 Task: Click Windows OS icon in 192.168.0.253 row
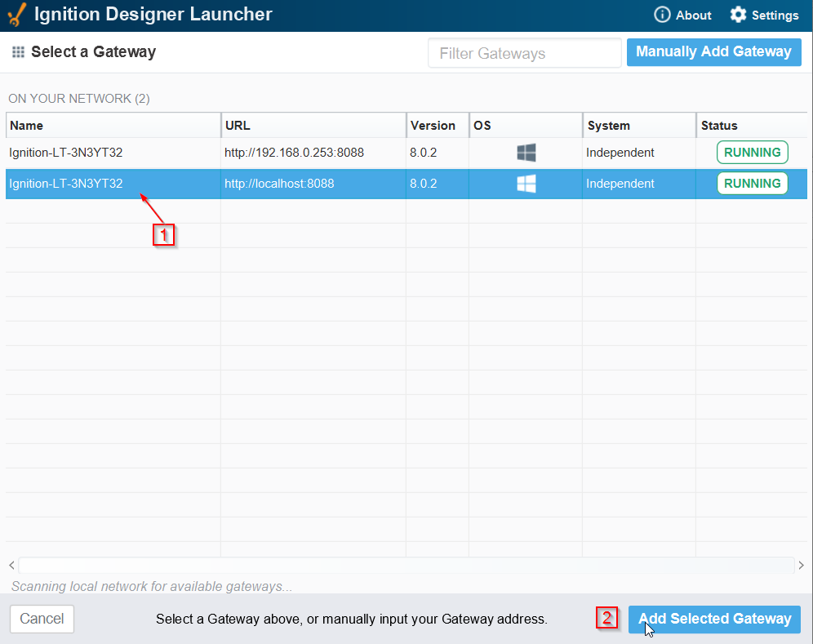point(526,153)
